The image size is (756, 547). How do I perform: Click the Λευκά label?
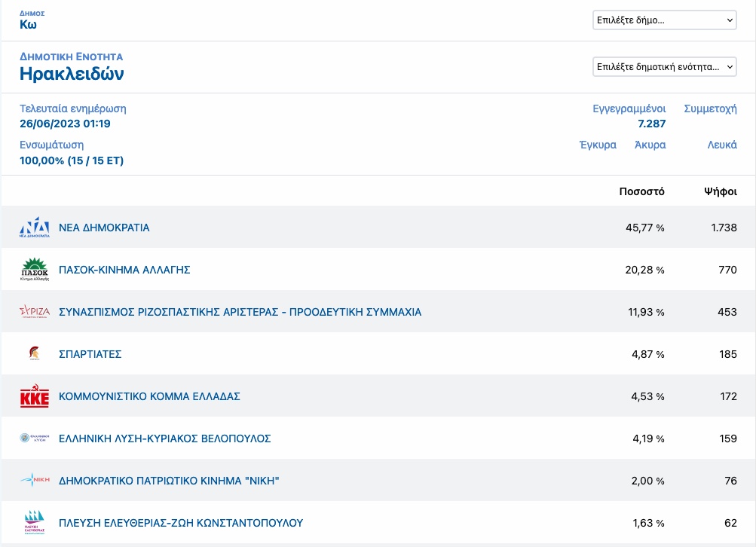[x=722, y=145]
